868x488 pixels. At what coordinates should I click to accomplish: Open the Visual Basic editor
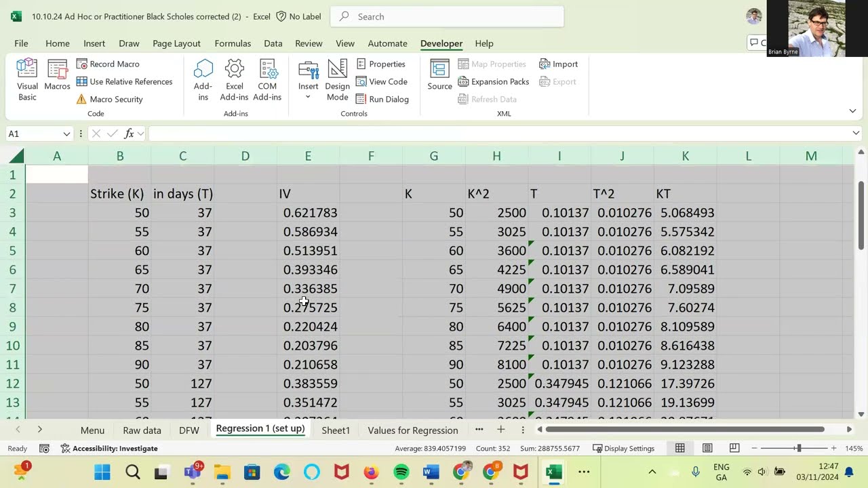click(x=27, y=80)
